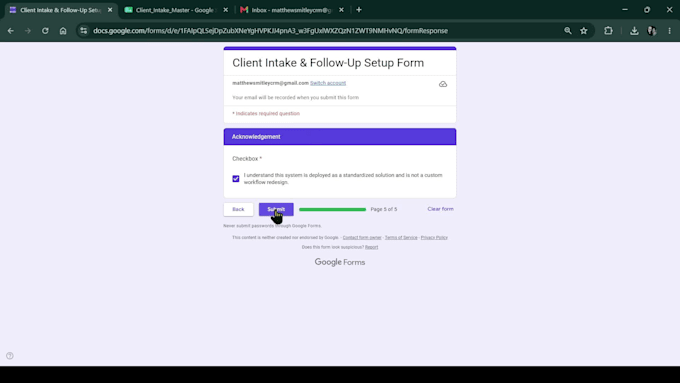
Task: Submit the form
Action: point(276,209)
